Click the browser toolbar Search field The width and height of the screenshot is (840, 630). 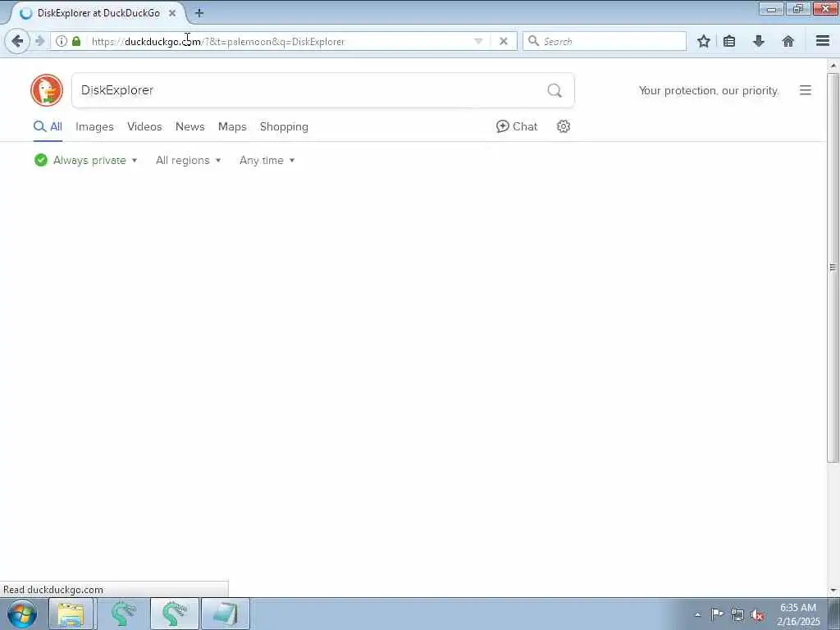[x=605, y=41]
